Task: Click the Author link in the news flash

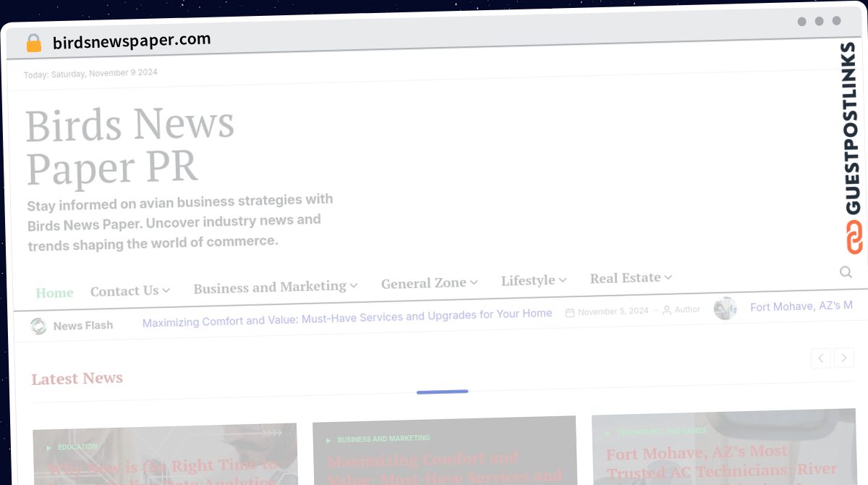Action: [x=687, y=309]
